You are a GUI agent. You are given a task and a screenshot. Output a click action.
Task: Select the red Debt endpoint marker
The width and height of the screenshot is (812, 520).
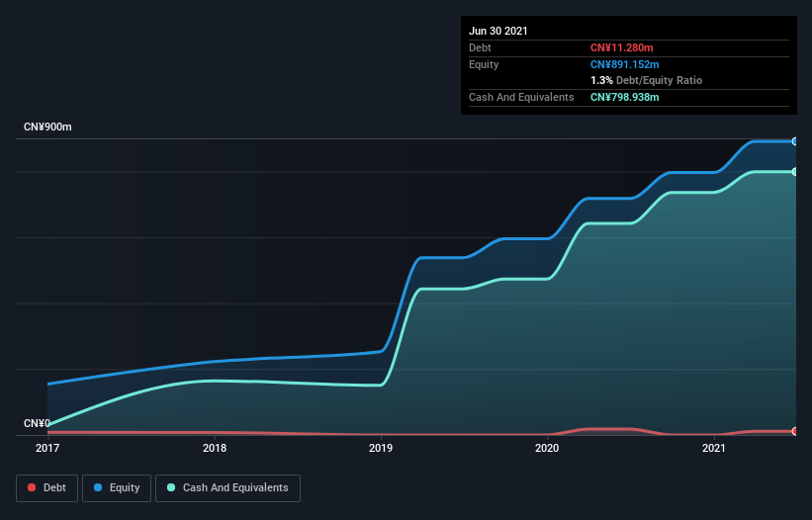click(794, 431)
